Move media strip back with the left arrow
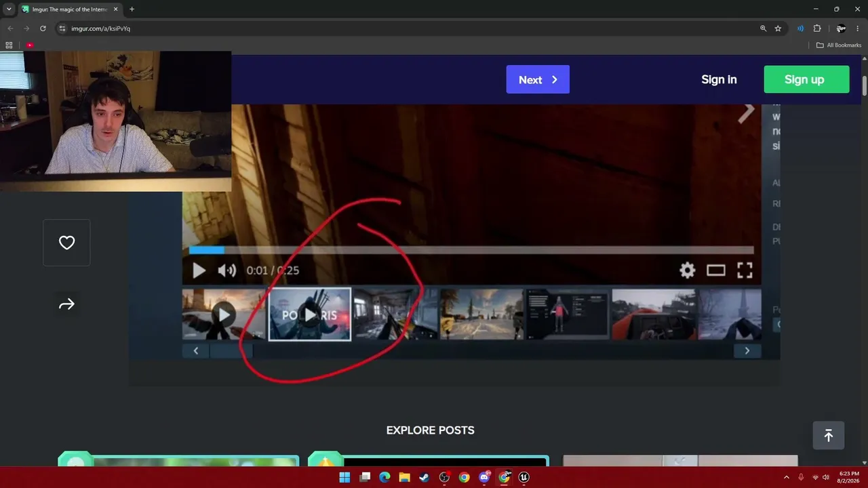Image resolution: width=868 pixels, height=488 pixels. [196, 350]
